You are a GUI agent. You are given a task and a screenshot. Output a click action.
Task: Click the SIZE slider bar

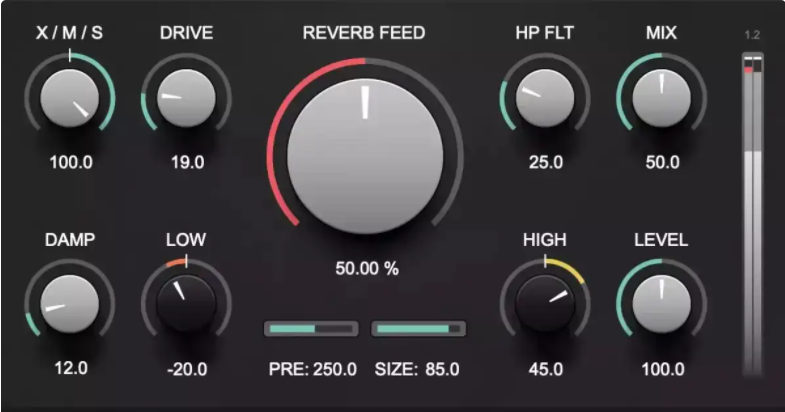418,328
